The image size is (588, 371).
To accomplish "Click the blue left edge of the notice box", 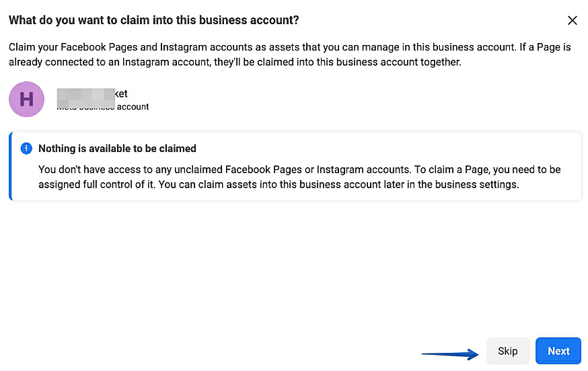I will point(11,166).
